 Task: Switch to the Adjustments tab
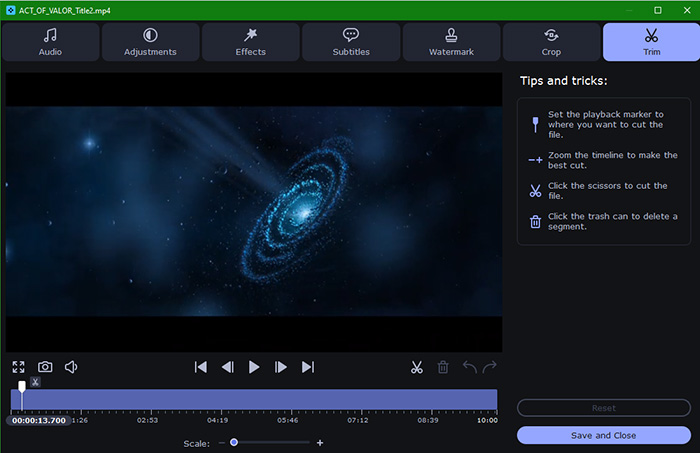(150, 42)
